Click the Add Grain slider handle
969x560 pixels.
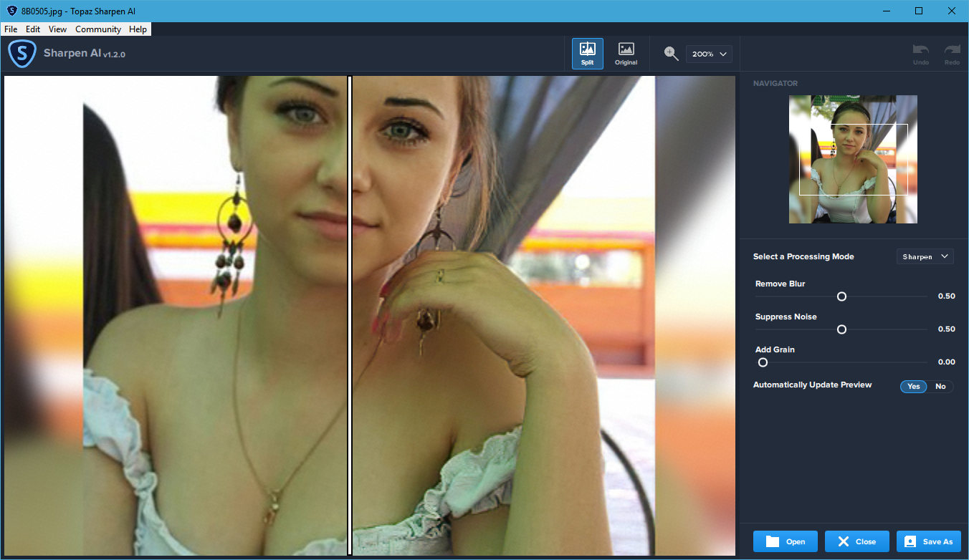point(763,362)
